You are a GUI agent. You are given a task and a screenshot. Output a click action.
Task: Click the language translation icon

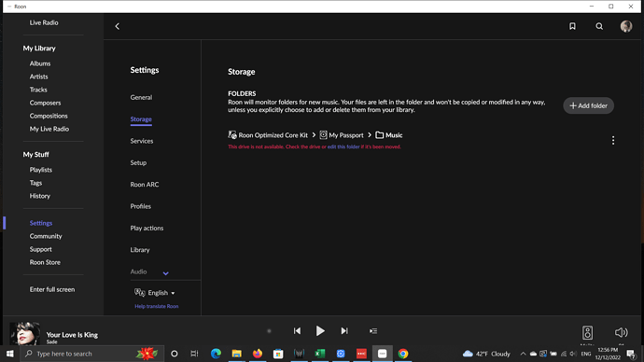tap(140, 292)
